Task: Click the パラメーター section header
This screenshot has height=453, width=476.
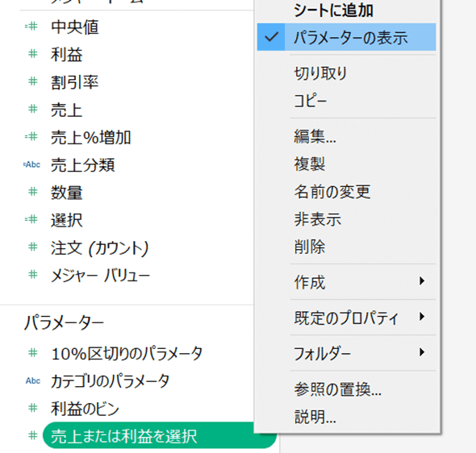Action: pos(64,322)
